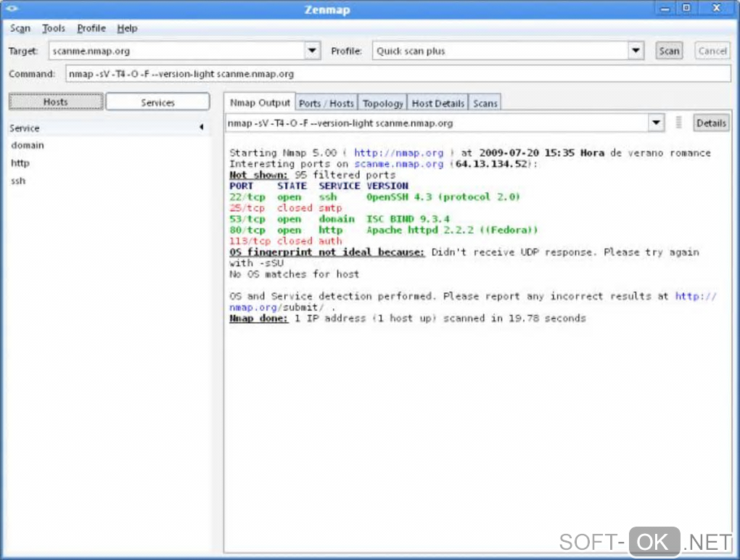Sort by the Service column header
Image resolution: width=740 pixels, height=560 pixels.
coord(108,128)
